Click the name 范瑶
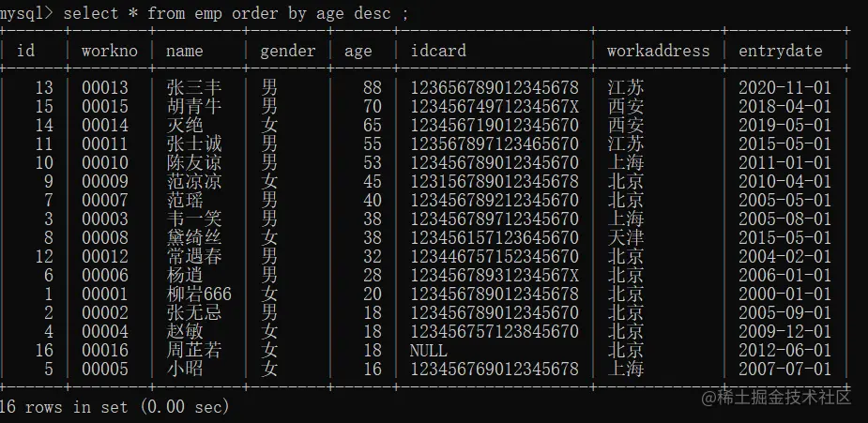The width and height of the screenshot is (868, 423). 185,200
